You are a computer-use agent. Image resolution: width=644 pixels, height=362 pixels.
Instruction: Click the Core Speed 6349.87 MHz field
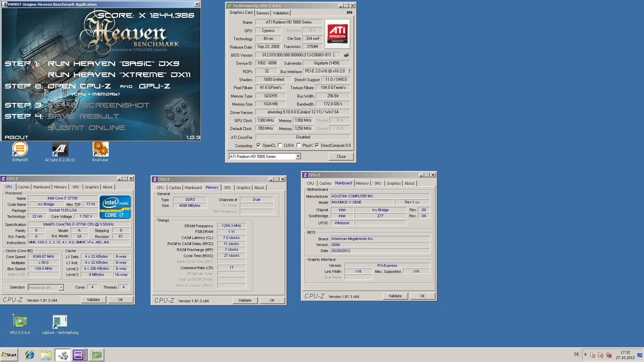pos(44,257)
